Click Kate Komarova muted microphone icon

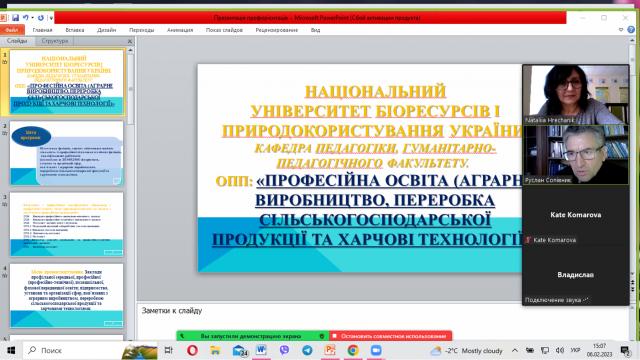coord(528,240)
